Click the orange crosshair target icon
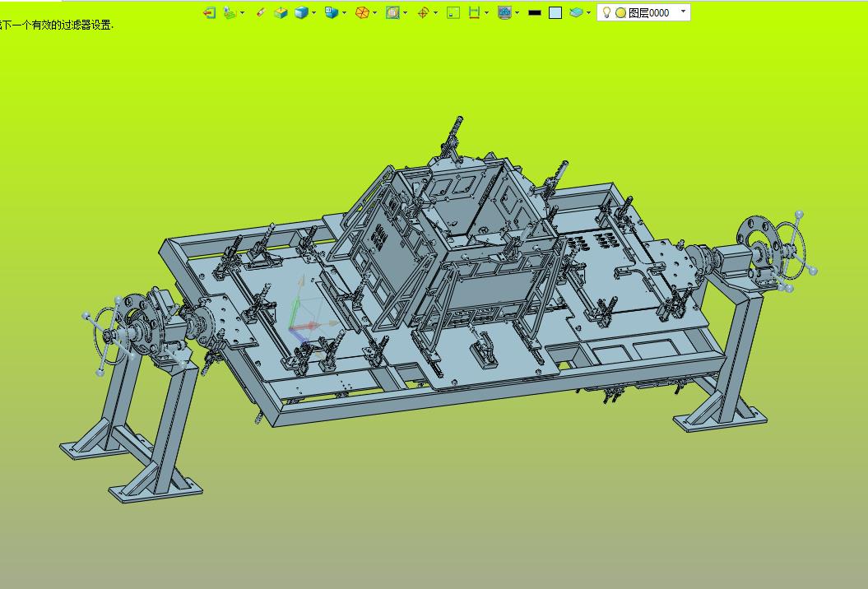The height and width of the screenshot is (589, 868). 423,12
